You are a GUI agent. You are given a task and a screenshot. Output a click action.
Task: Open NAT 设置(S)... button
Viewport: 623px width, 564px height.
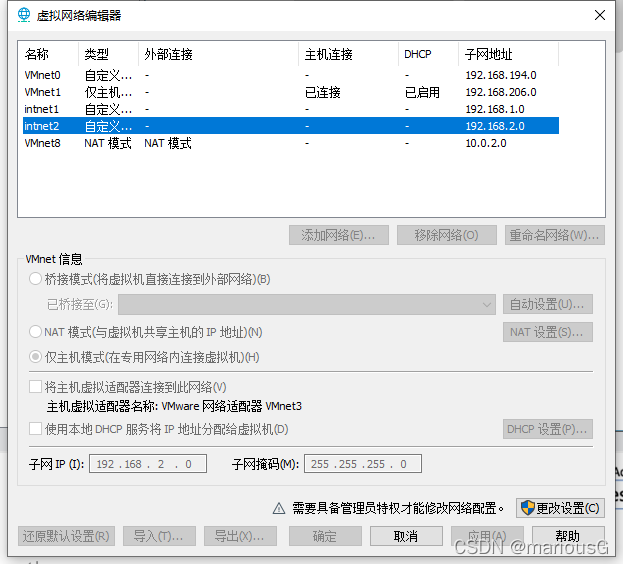[548, 332]
